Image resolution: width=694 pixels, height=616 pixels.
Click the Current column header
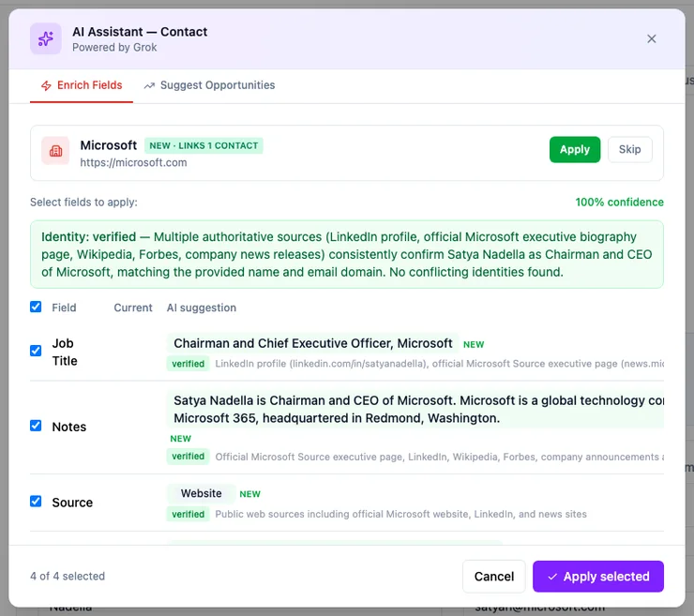click(133, 308)
